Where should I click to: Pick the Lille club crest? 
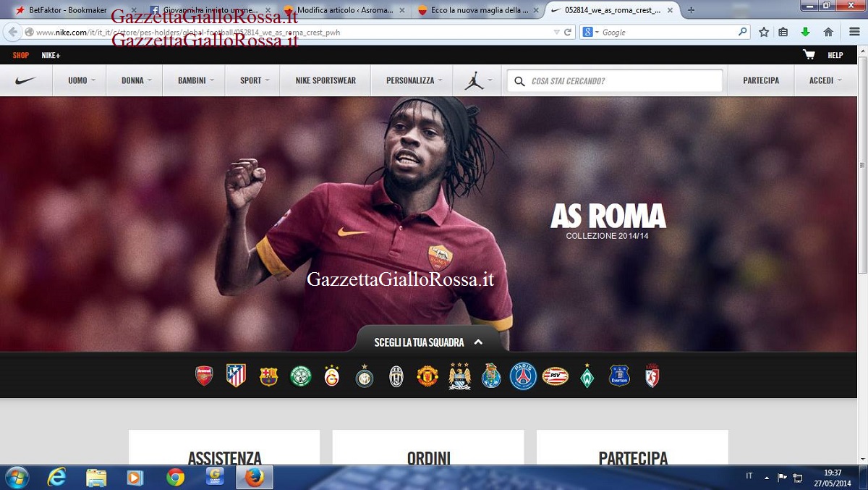[652, 376]
